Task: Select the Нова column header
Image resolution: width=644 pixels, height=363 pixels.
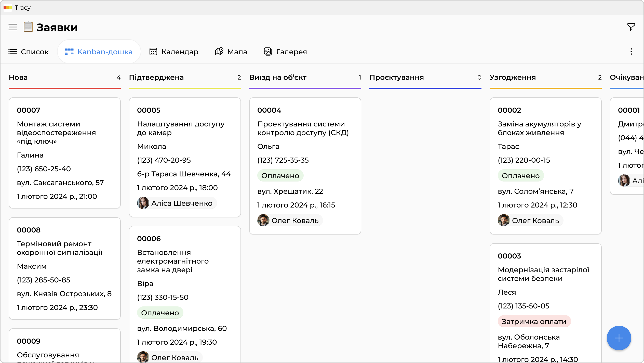Action: tap(18, 77)
